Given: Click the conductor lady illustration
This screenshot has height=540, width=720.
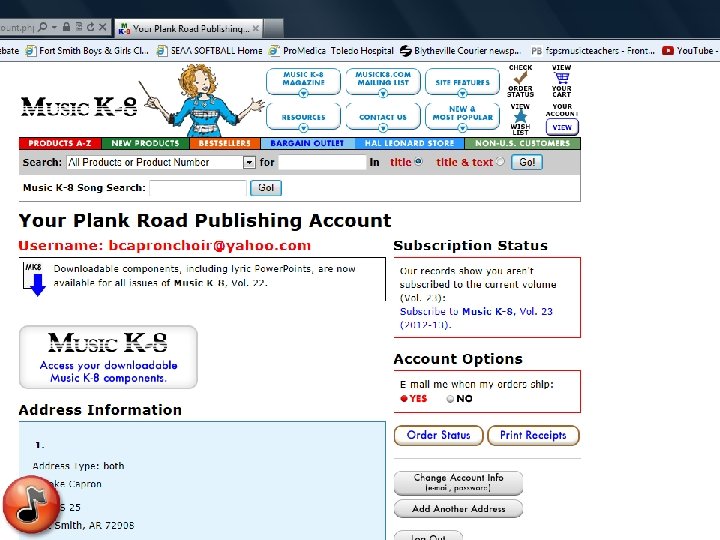Looking at the screenshot, I should 202,100.
